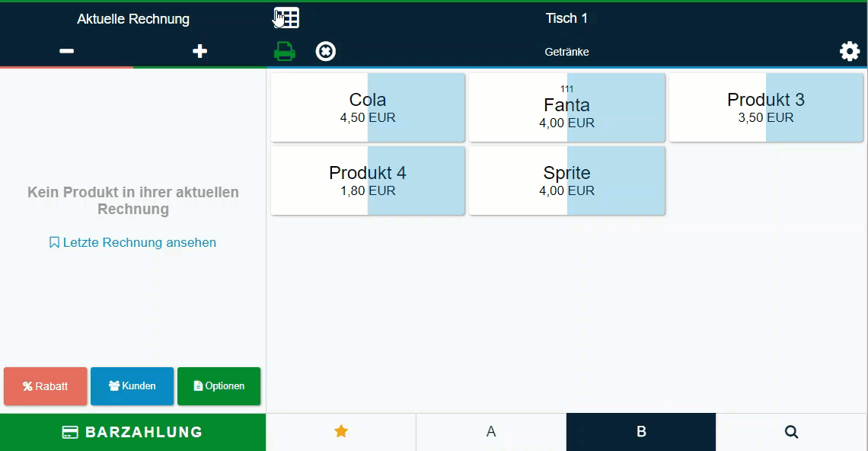Open the table overview grid icon
Screen dimensions: 868x451
point(287,18)
